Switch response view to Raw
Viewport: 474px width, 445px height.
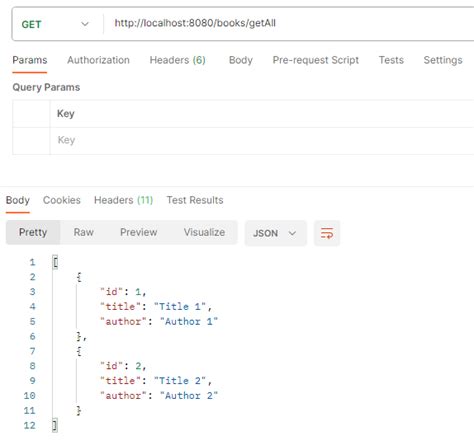pyautogui.click(x=83, y=232)
